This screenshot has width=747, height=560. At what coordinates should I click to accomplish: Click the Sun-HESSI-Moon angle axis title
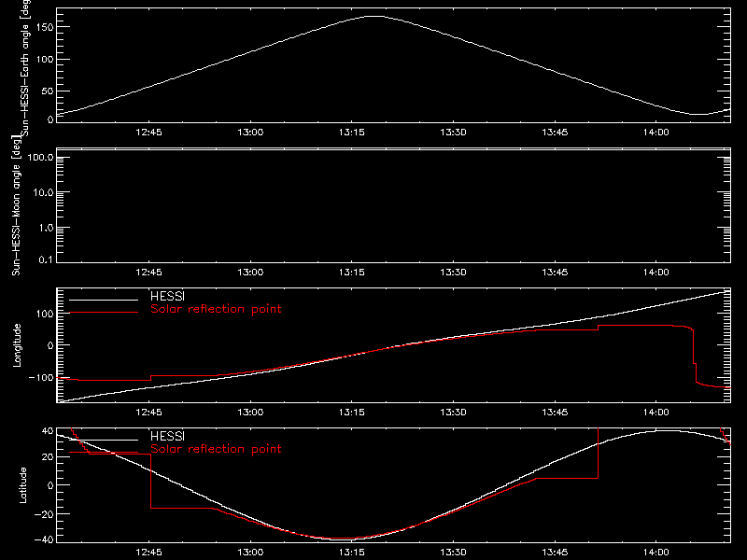[x=16, y=205]
